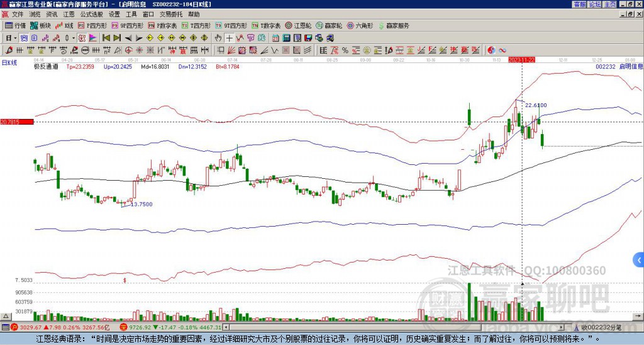This screenshot has width=644, height=345.
Task: Jump to first bar icon
Action: click(x=106, y=38)
